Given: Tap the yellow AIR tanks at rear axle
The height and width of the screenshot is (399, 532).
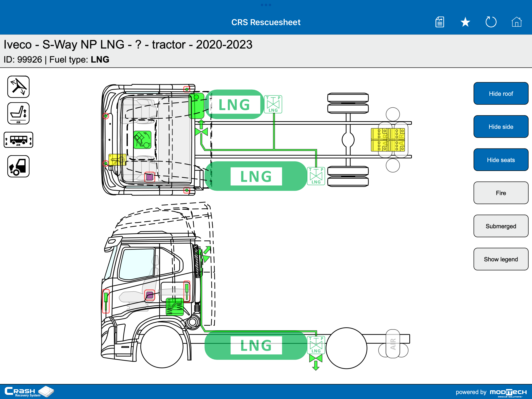Looking at the screenshot, I should coord(388,140).
